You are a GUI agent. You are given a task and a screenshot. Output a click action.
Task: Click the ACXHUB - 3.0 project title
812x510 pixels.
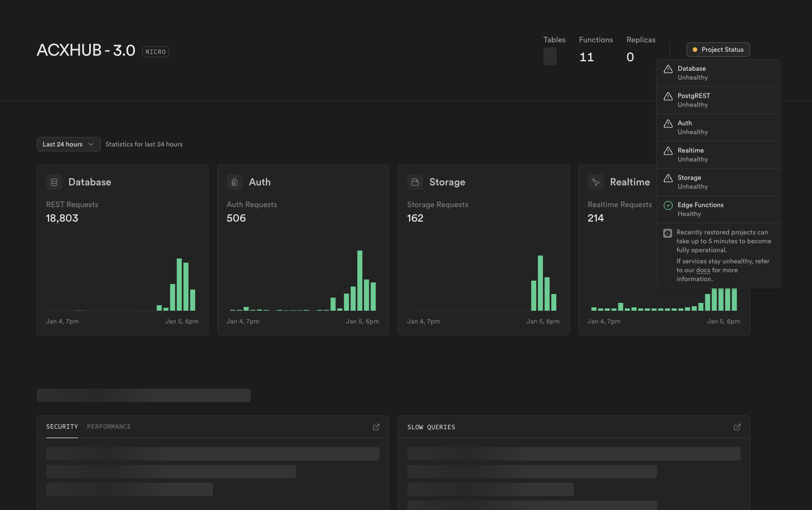click(86, 50)
